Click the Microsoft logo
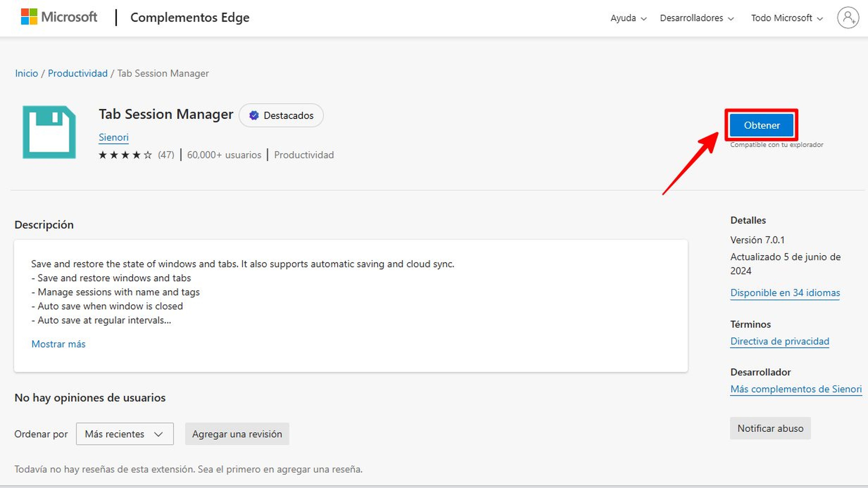The height and width of the screenshot is (488, 868). click(x=59, y=17)
